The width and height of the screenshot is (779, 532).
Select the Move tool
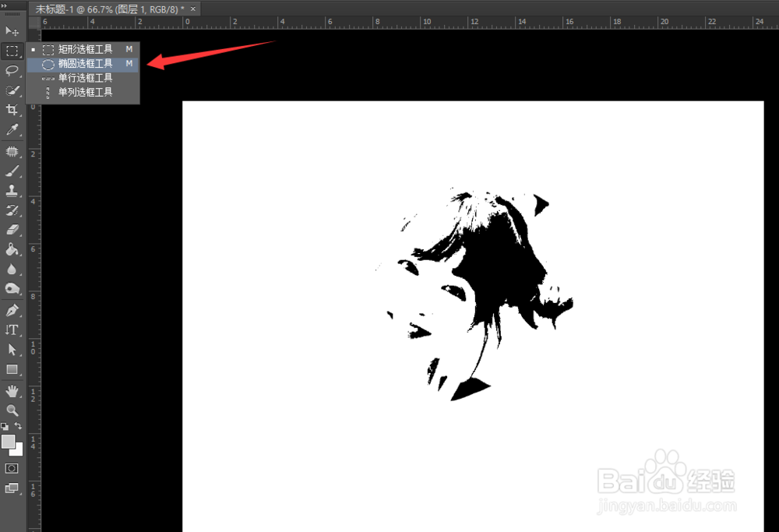point(12,31)
